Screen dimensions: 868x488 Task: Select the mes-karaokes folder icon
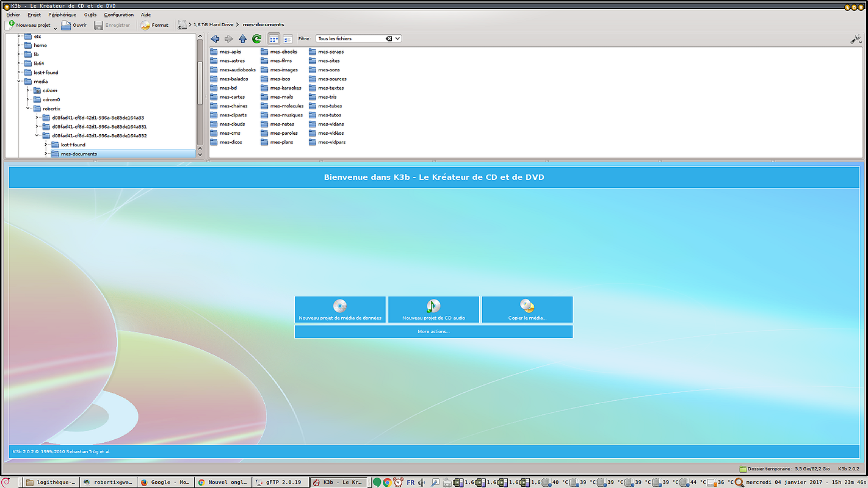click(264, 88)
